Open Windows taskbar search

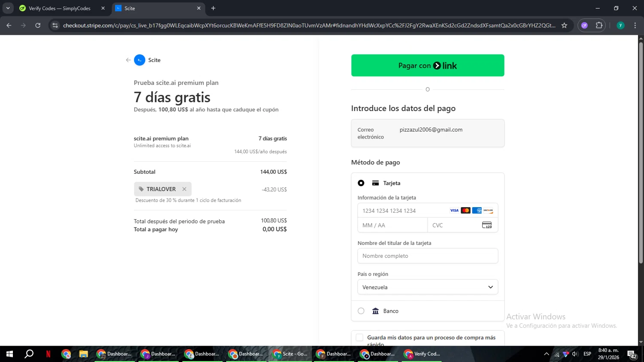click(x=29, y=354)
